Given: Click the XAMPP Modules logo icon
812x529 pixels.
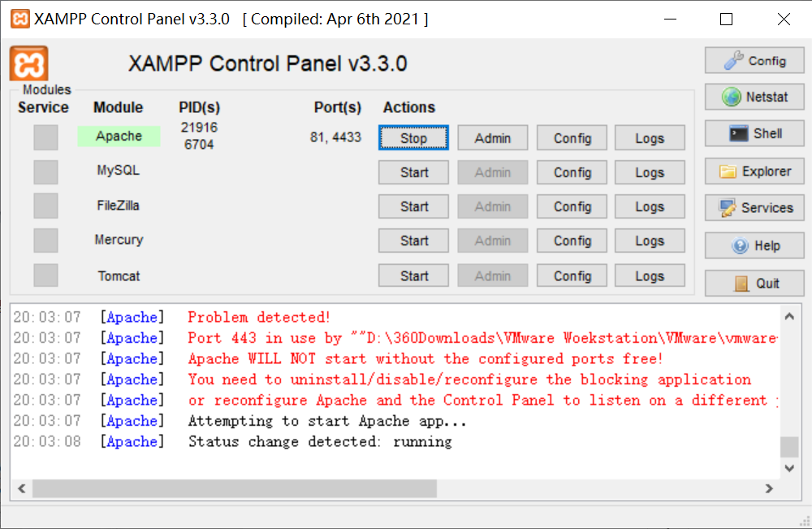Looking at the screenshot, I should [28, 65].
